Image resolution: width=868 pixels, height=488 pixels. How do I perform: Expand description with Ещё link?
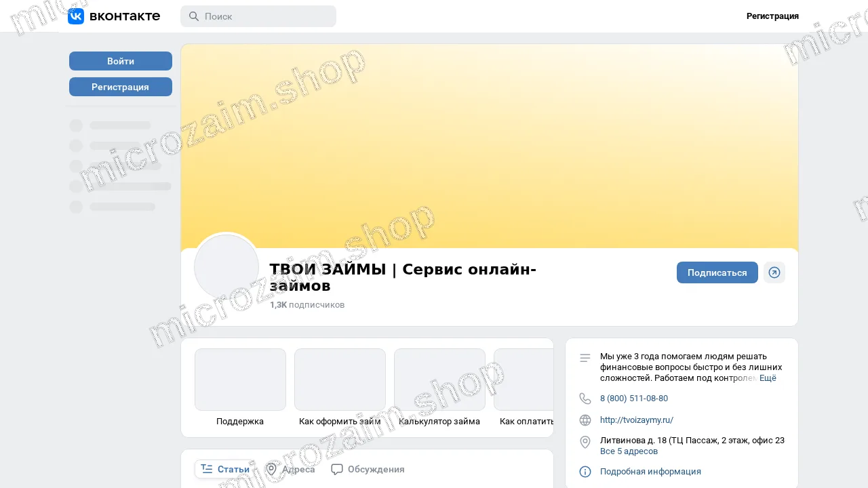(x=768, y=378)
